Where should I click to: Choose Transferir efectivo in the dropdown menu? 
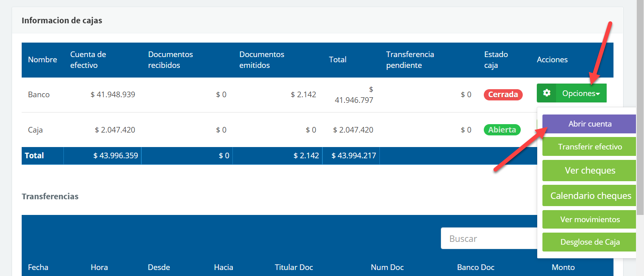click(589, 147)
